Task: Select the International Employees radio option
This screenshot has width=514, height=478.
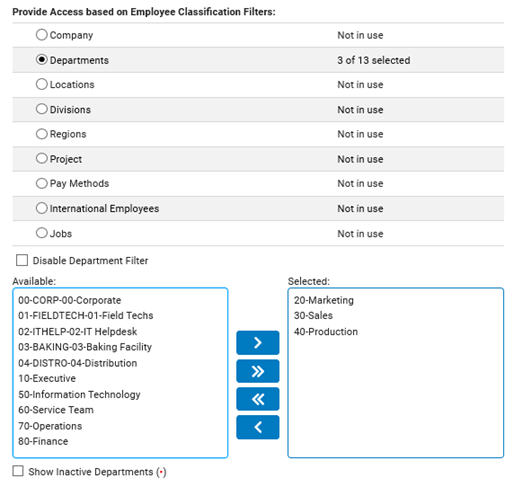Action: (42, 208)
